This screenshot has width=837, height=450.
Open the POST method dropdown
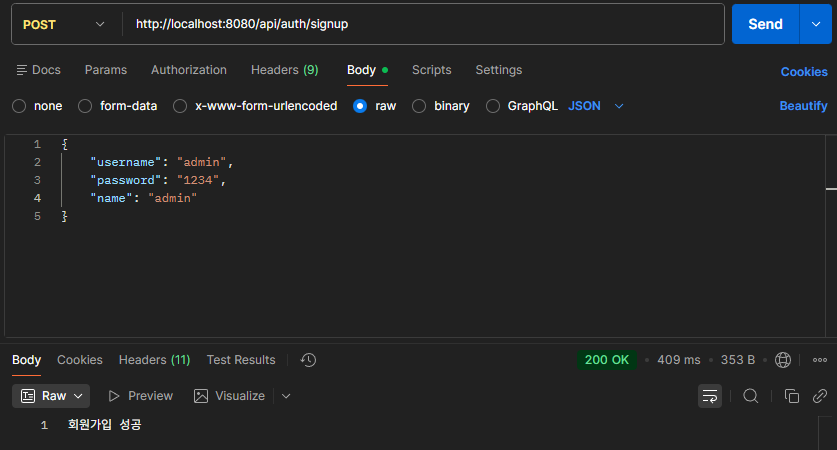pos(64,25)
